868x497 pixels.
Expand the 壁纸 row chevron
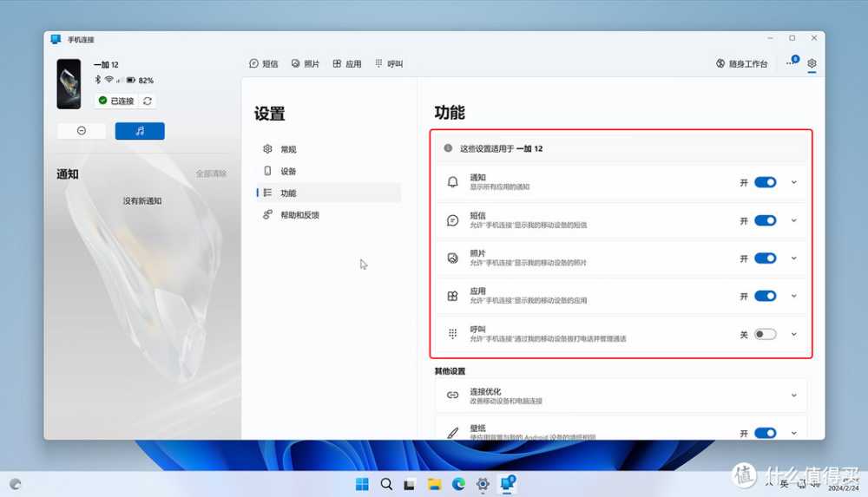794,433
